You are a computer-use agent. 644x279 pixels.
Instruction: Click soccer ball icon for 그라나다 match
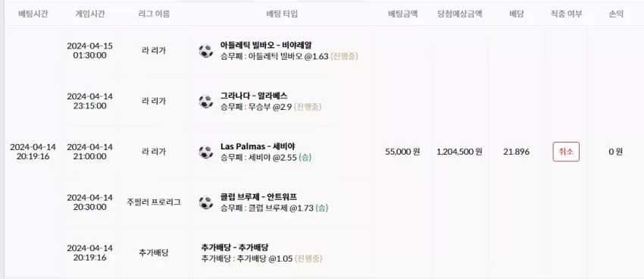(x=206, y=102)
